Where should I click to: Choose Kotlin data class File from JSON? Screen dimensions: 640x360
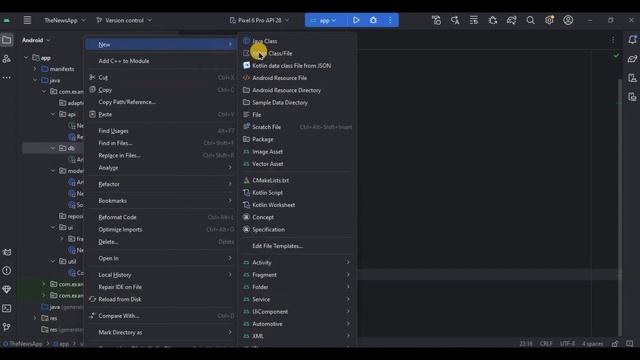(297, 65)
